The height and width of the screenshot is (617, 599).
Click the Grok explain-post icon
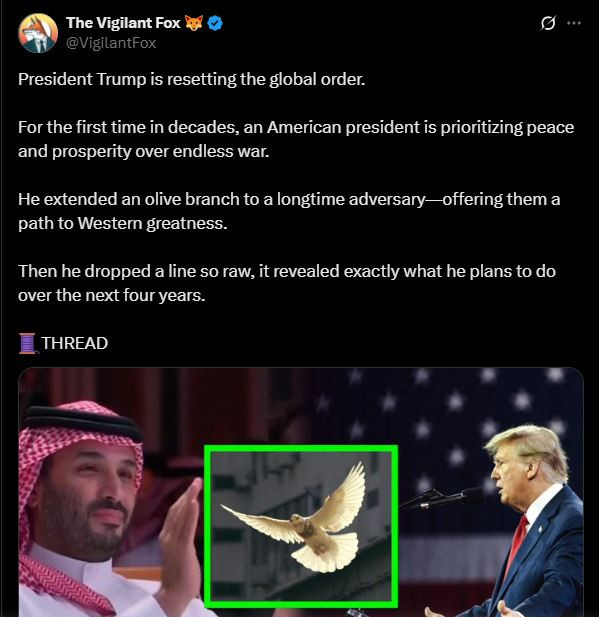(548, 23)
